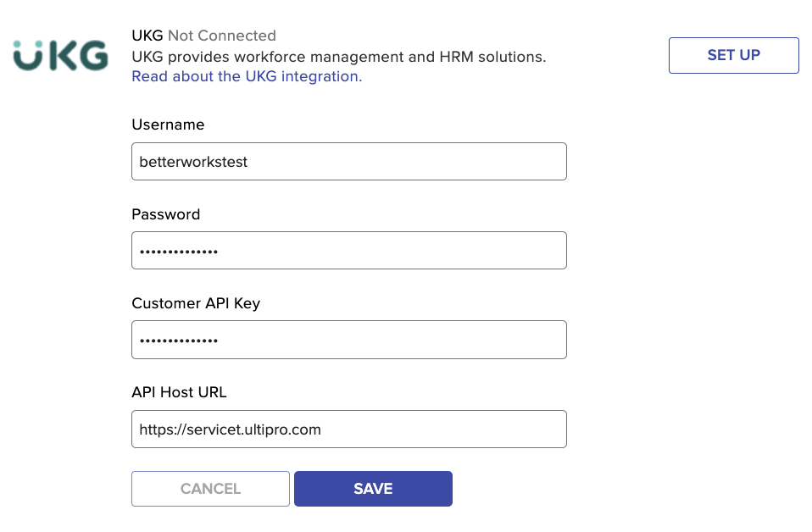
Task: Click the letter U in the UKG logo
Action: [x=27, y=59]
